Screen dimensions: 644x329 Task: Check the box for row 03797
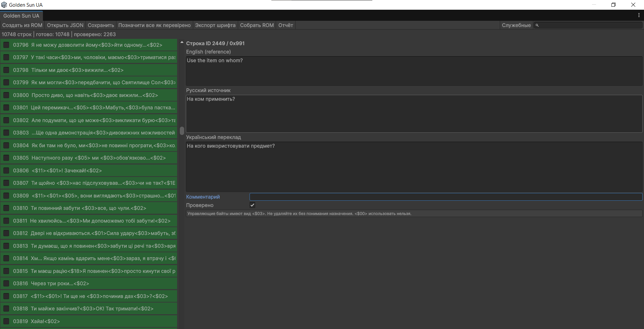(6, 57)
